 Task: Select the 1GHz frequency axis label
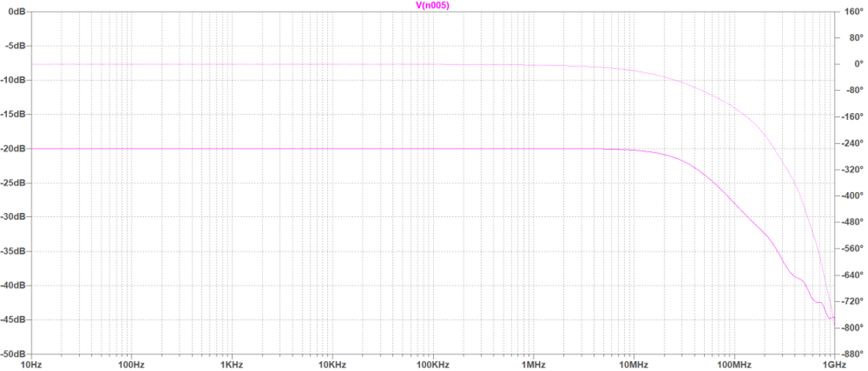832,363
